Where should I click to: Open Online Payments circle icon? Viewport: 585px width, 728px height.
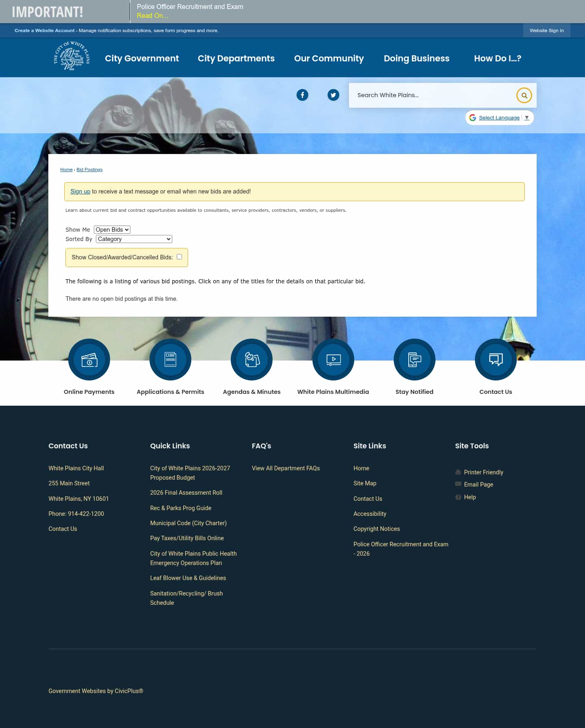point(89,360)
